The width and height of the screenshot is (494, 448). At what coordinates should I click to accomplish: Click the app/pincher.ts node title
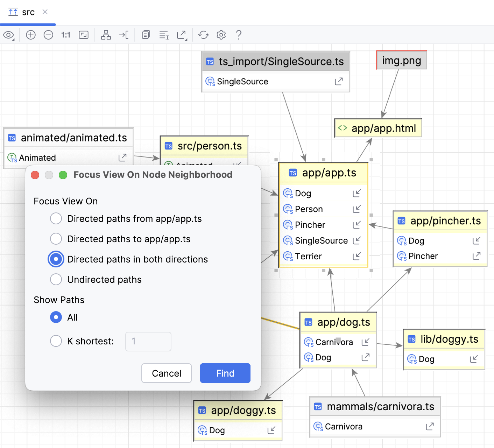click(x=446, y=221)
